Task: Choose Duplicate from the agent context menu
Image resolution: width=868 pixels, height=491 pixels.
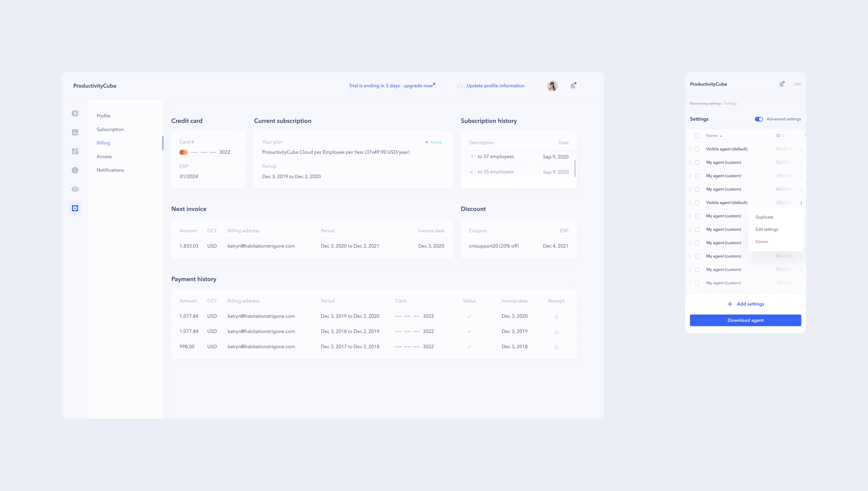Action: click(764, 217)
